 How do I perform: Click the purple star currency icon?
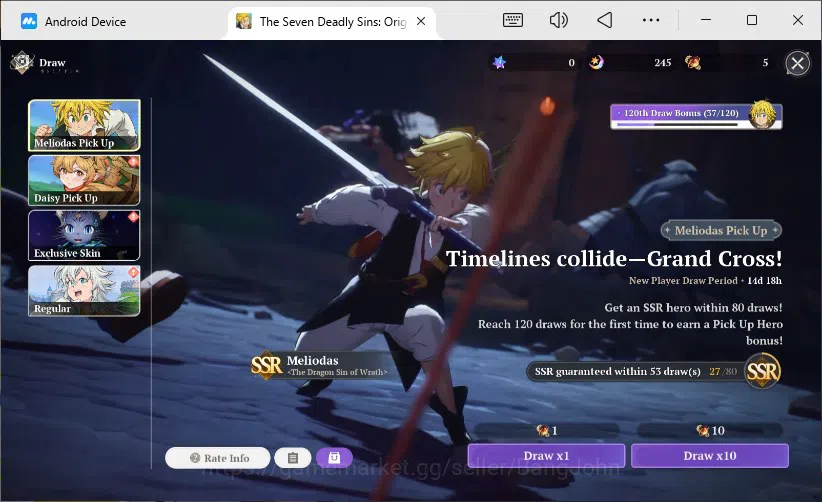point(499,63)
